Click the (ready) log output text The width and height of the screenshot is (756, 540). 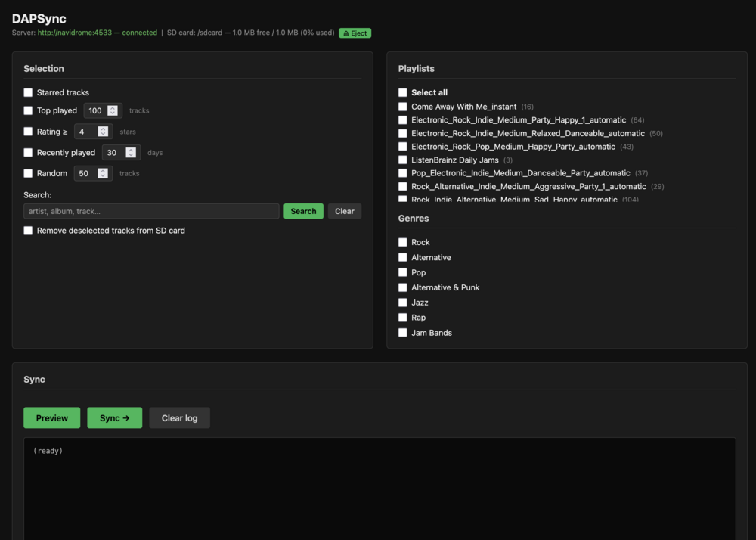pos(48,451)
